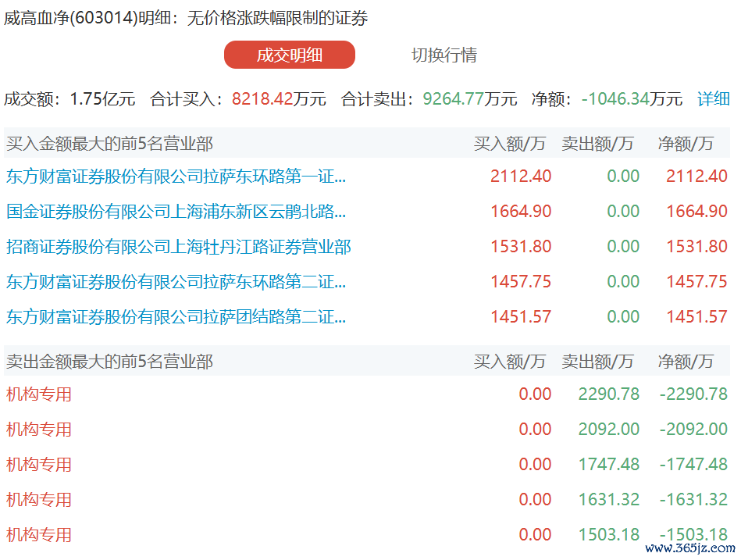Click the net amount value -1046.34万元

tap(632, 99)
